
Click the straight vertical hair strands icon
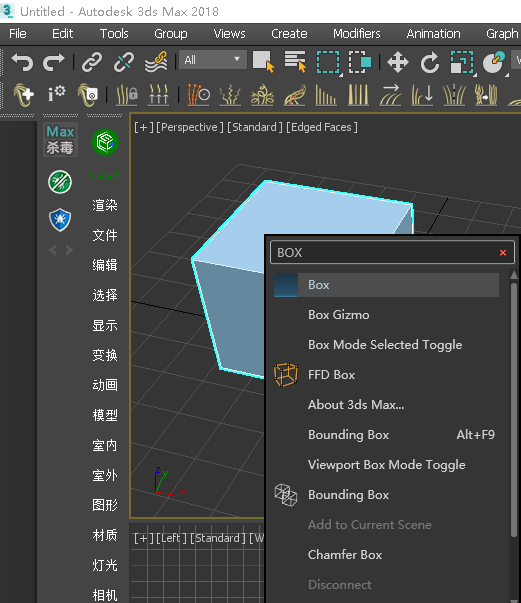(x=358, y=95)
